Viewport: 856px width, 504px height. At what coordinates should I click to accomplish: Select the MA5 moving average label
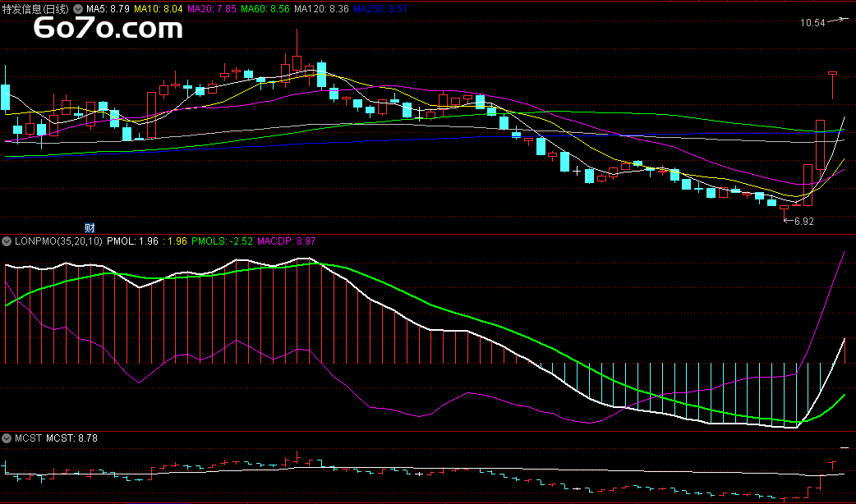tap(108, 8)
